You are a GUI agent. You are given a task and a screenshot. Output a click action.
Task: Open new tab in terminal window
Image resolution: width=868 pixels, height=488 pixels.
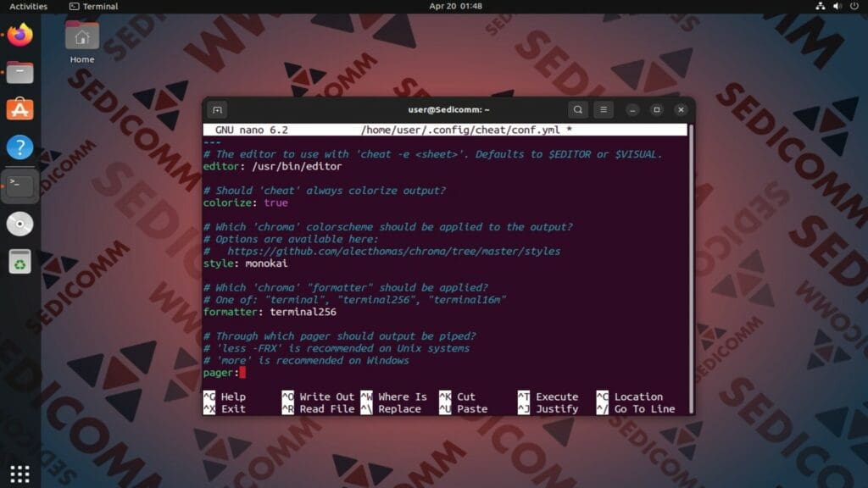(x=217, y=109)
